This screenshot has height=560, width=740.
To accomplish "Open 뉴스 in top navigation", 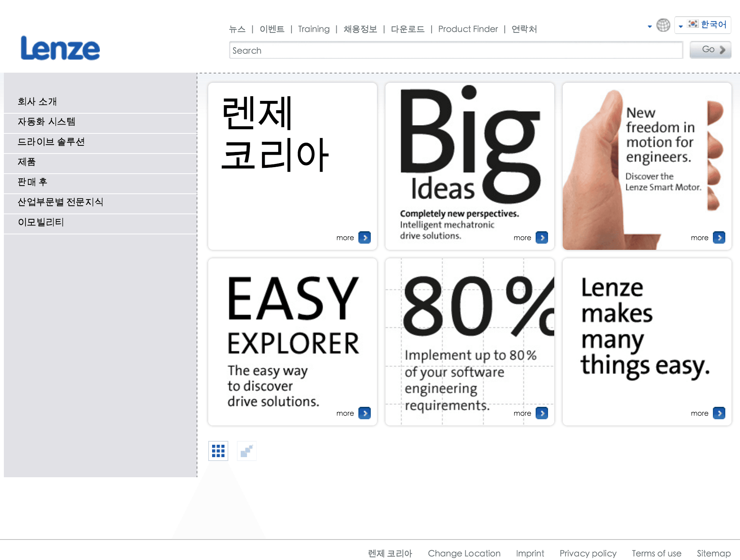I will [237, 29].
